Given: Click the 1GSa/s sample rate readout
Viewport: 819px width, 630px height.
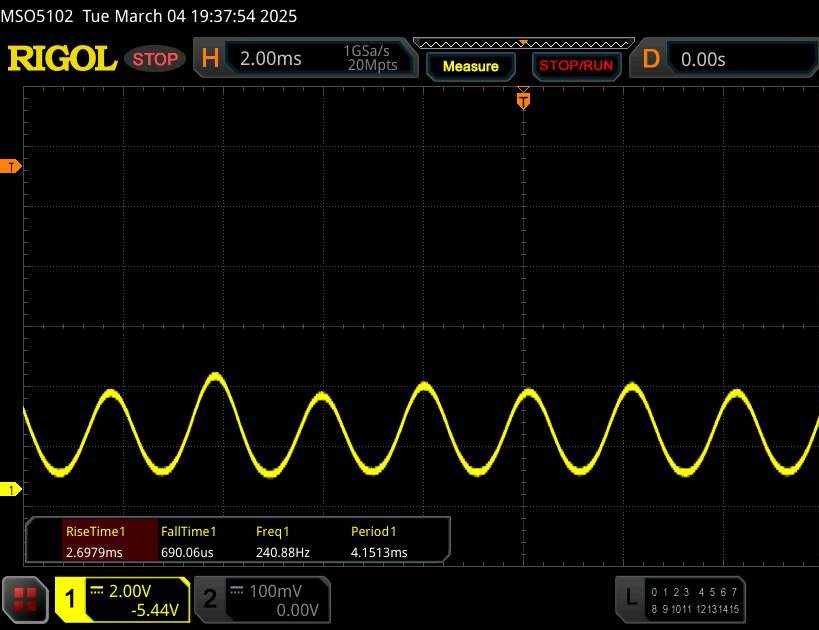Looking at the screenshot, I should click(x=366, y=51).
